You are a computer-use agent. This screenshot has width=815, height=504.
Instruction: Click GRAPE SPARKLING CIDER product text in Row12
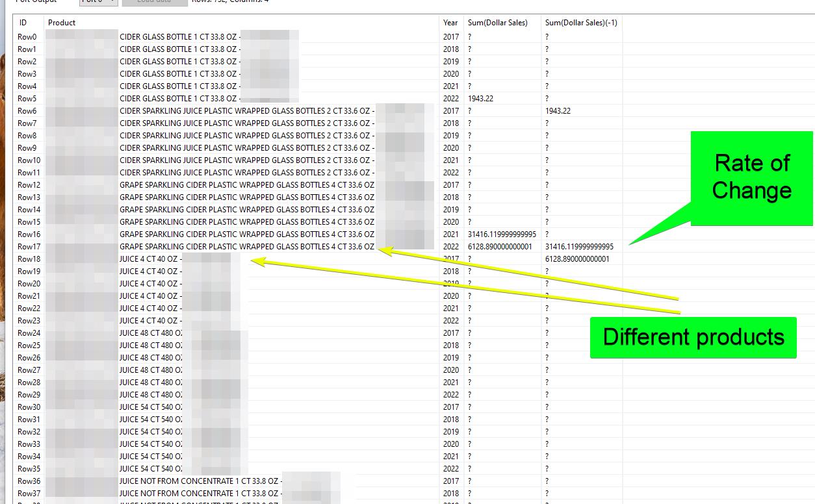pos(247,185)
